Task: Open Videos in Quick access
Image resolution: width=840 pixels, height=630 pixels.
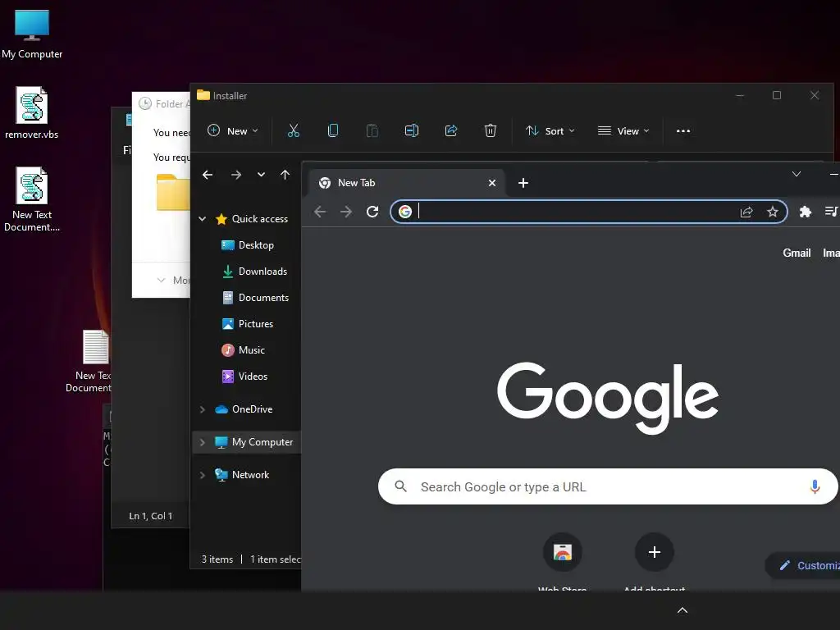Action: [244, 376]
